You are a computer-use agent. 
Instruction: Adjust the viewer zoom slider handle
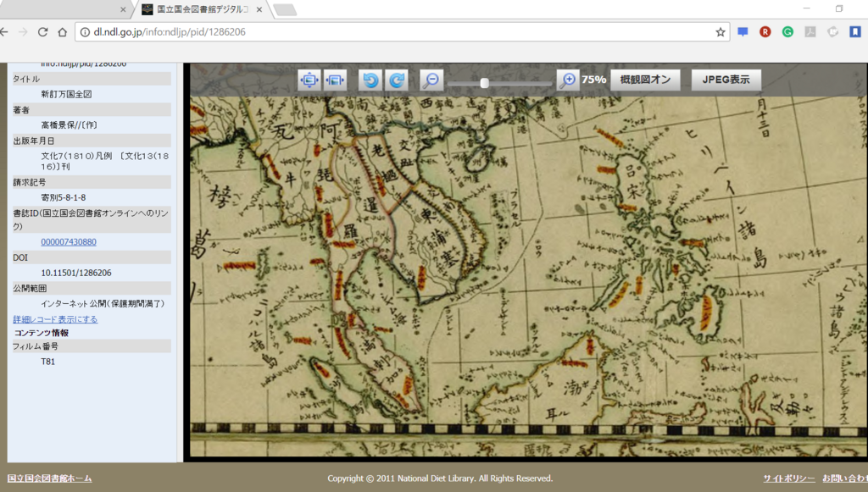pos(484,83)
